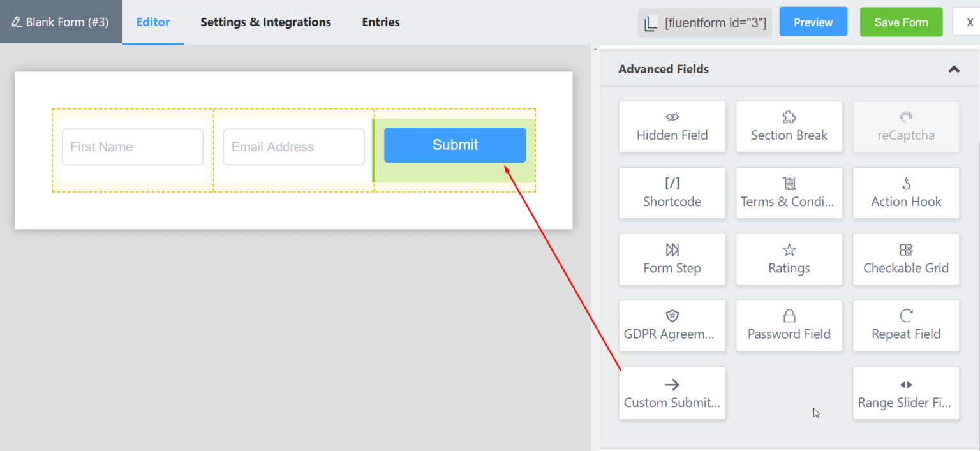Select the Action Hook element
Screen dimensions: 980x451
coord(906,193)
